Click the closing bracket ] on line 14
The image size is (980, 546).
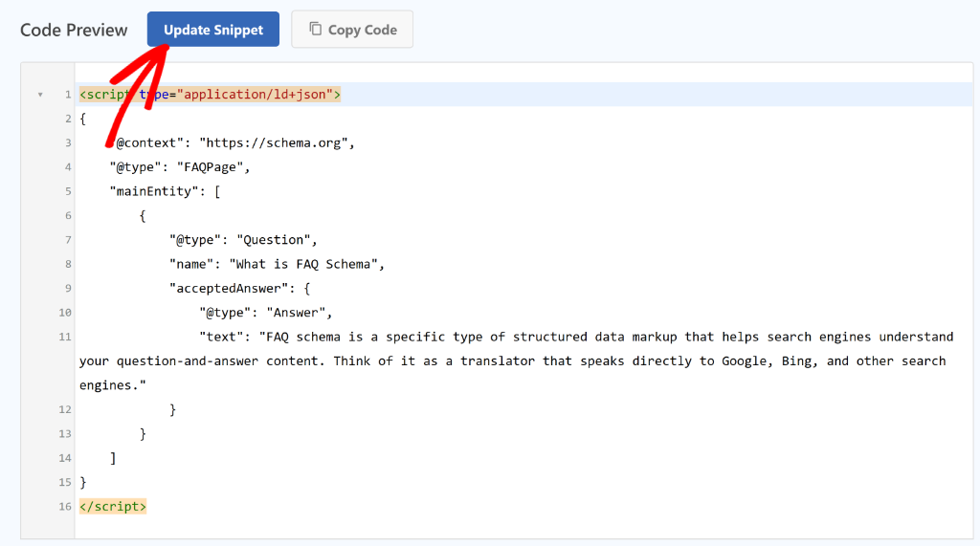[113, 459]
